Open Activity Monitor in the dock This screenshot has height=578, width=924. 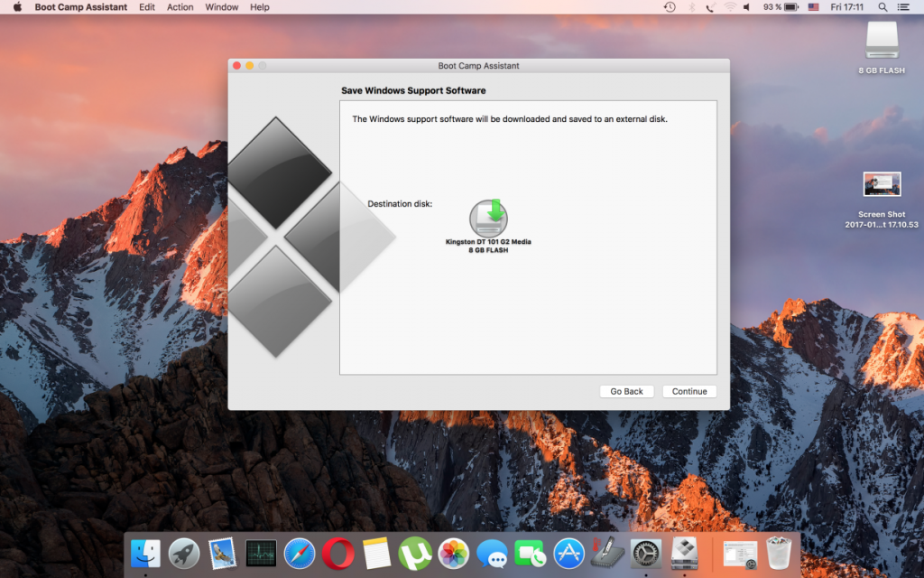[261, 553]
